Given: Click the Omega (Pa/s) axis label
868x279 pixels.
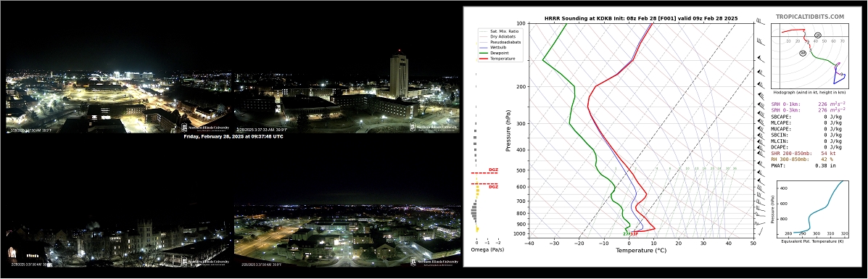Looking at the screenshot, I should pyautogui.click(x=487, y=250).
